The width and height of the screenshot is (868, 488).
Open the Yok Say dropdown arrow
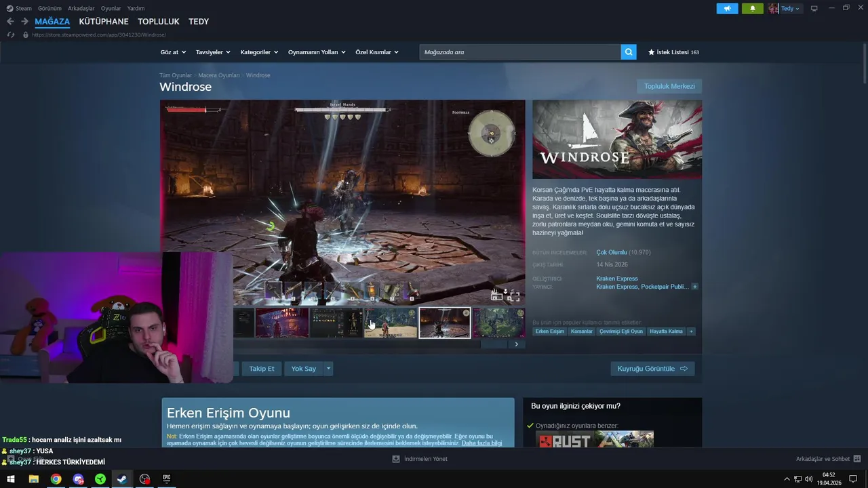pos(328,369)
